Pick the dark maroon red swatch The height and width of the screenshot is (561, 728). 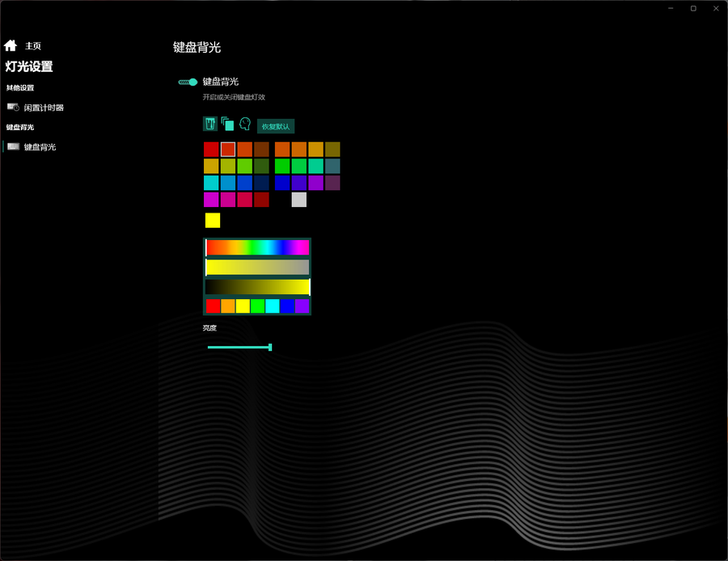tap(261, 200)
